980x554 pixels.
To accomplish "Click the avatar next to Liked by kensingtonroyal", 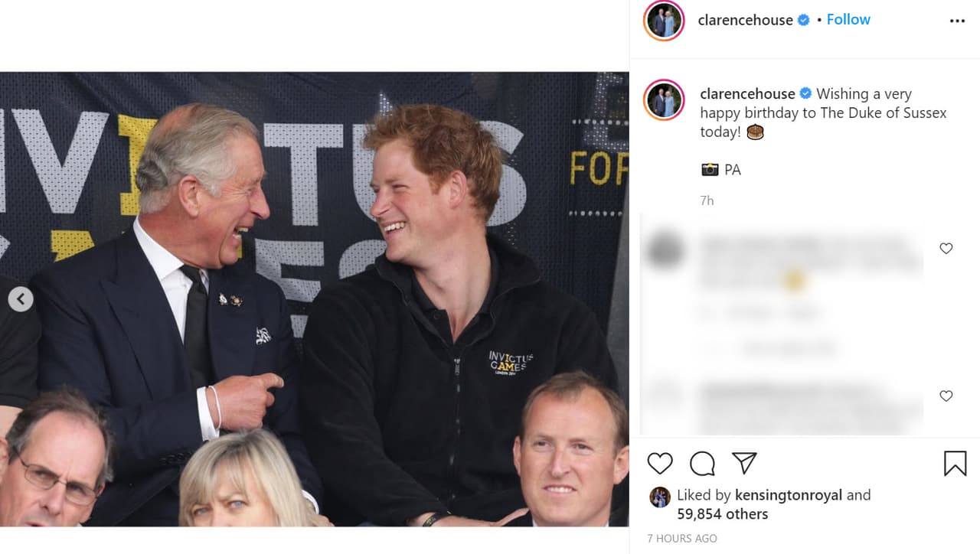I will [659, 496].
